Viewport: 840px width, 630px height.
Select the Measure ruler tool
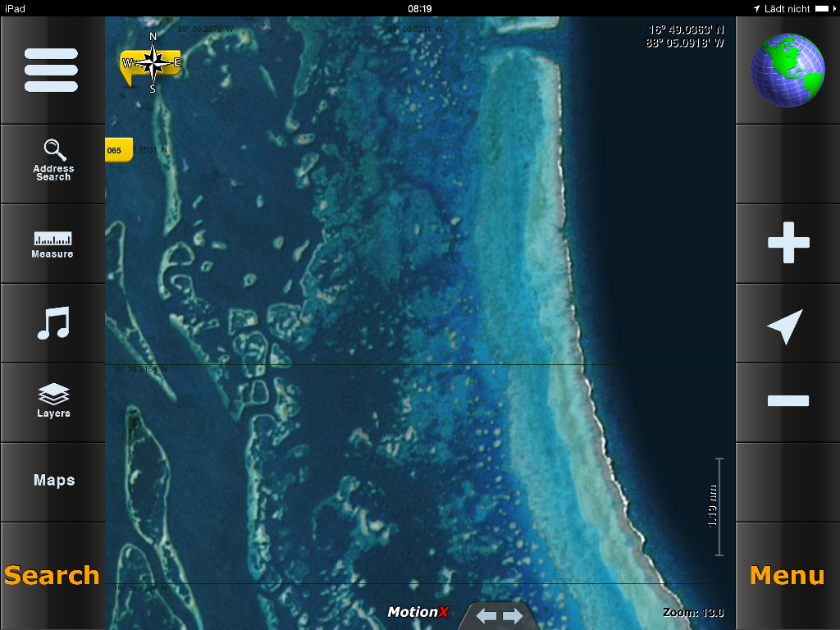tap(52, 244)
